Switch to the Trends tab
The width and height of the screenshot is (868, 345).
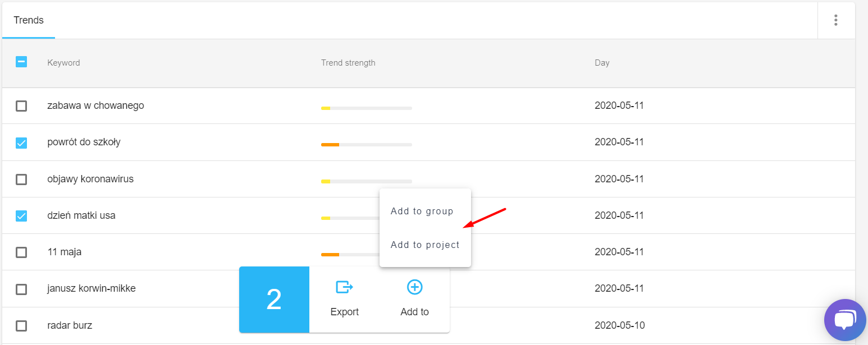pos(29,20)
